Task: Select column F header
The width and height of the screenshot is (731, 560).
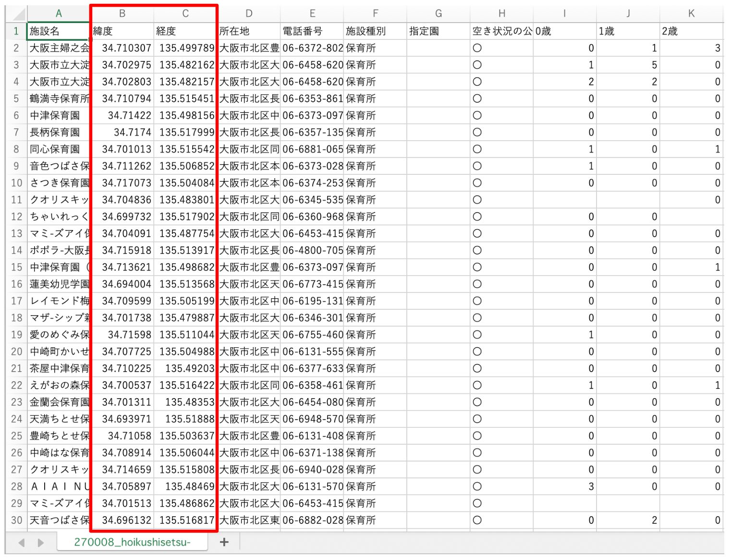Action: (x=375, y=13)
